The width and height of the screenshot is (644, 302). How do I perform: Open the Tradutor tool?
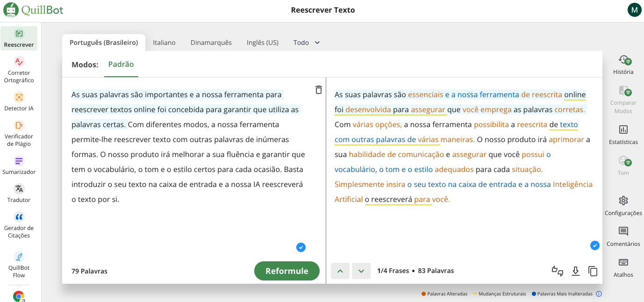coord(19,193)
